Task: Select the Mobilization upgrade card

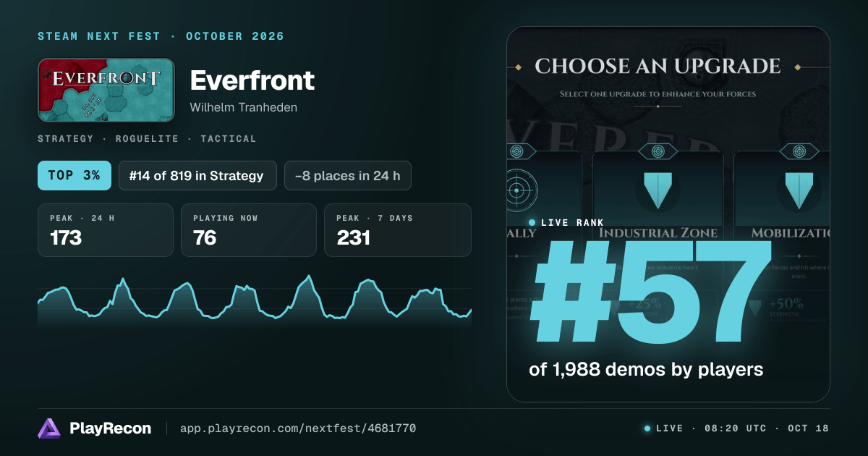Action: tap(782, 239)
